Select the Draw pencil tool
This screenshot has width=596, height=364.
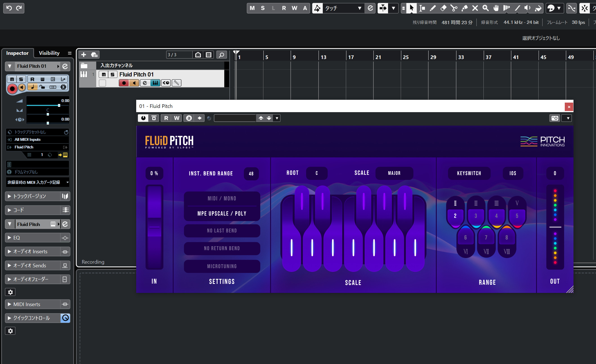click(433, 8)
